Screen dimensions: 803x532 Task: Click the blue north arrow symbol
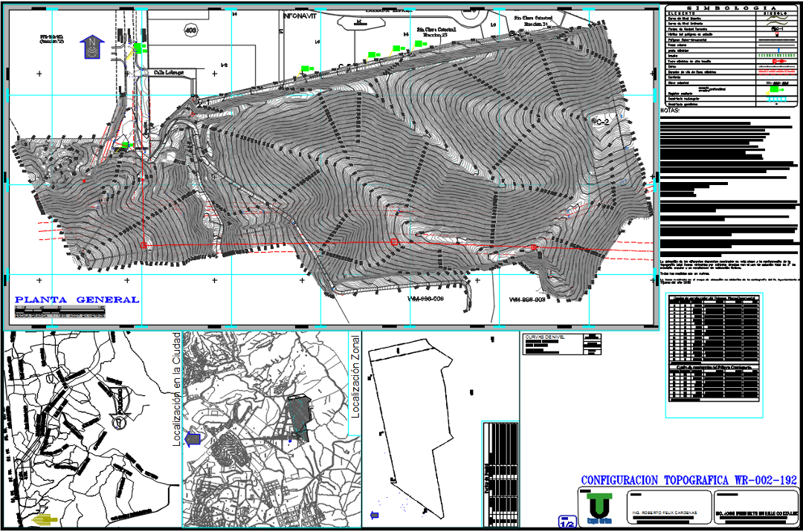[x=93, y=47]
